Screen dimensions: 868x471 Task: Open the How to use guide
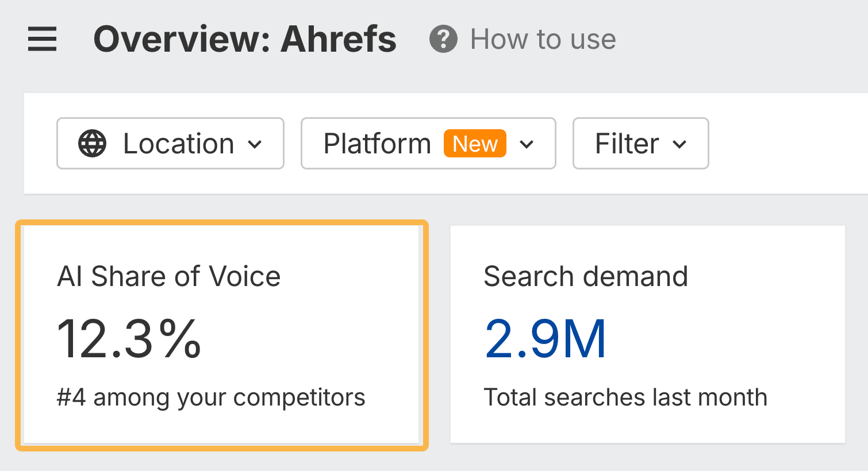click(x=543, y=39)
